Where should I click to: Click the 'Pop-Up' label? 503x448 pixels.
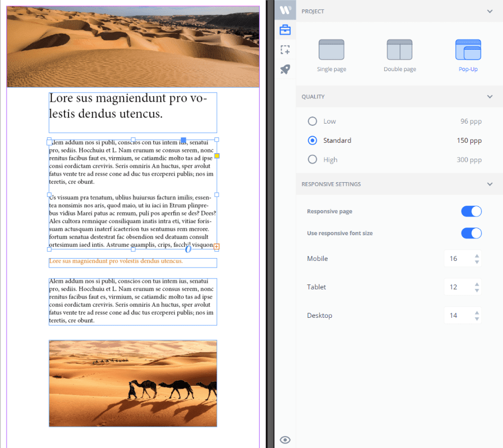click(x=468, y=69)
